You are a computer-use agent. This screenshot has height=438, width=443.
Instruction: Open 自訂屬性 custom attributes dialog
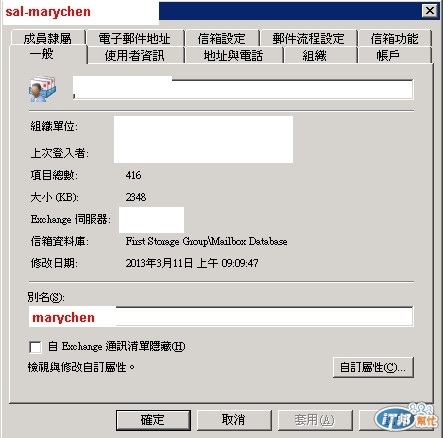(373, 367)
